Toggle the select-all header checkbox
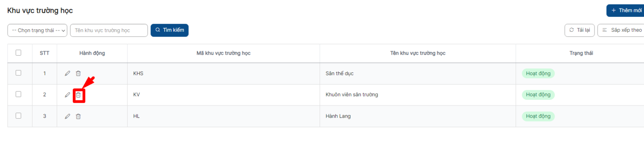This screenshot has height=155, width=644. 18,53
